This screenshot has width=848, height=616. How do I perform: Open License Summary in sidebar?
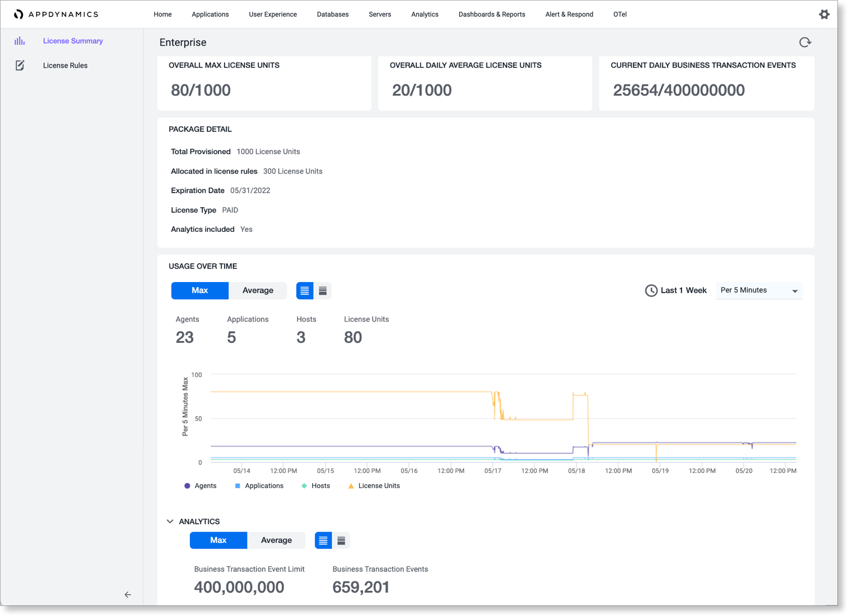point(73,41)
